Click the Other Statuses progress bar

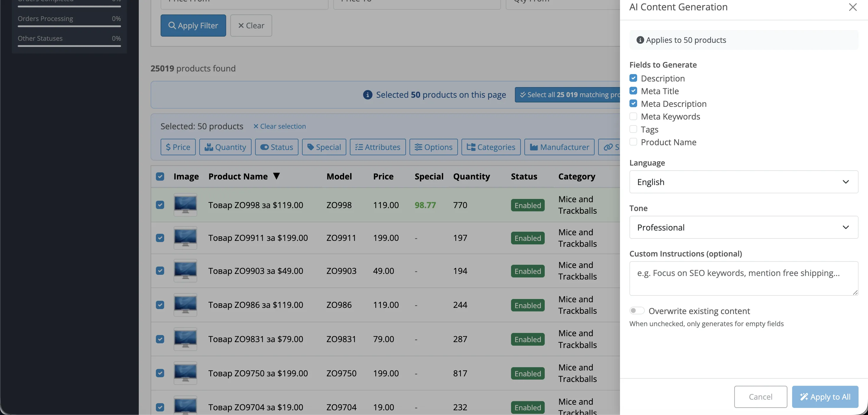69,46
